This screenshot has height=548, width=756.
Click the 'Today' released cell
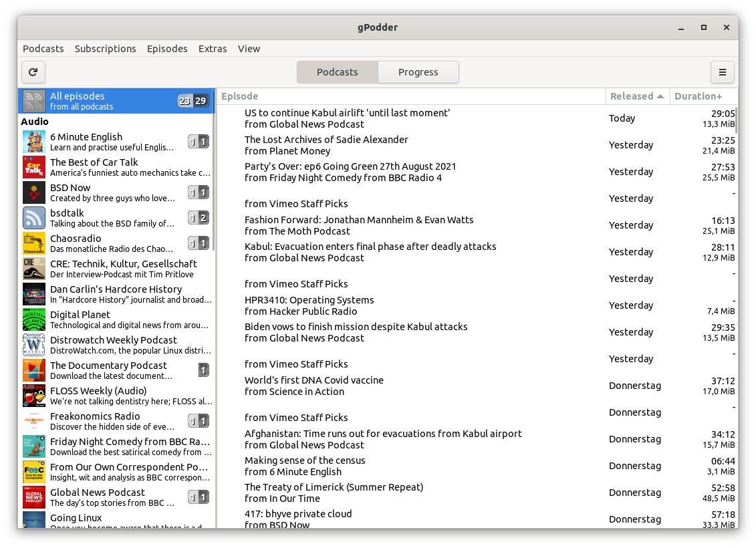622,118
